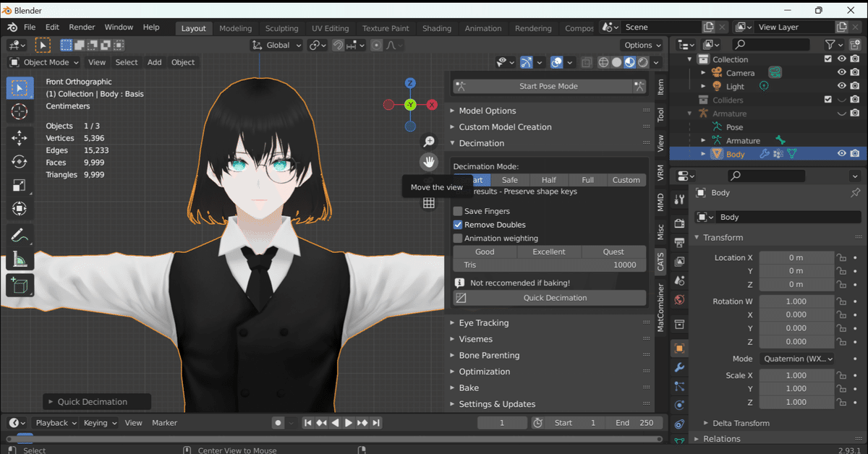This screenshot has height=454, width=868.
Task: Open the Edit menu
Action: pyautogui.click(x=51, y=27)
